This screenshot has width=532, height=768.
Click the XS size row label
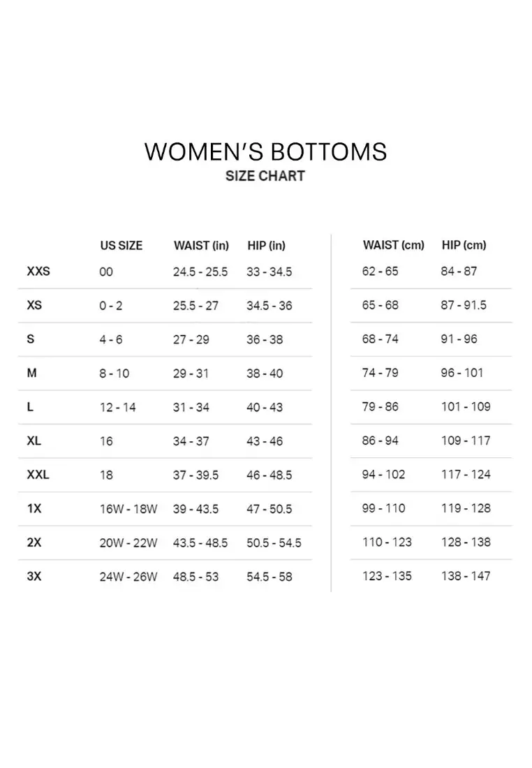[x=34, y=306]
